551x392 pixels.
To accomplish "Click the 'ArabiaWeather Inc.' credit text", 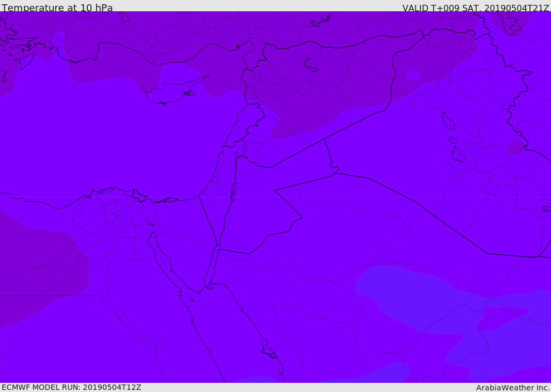I will pyautogui.click(x=513, y=388).
